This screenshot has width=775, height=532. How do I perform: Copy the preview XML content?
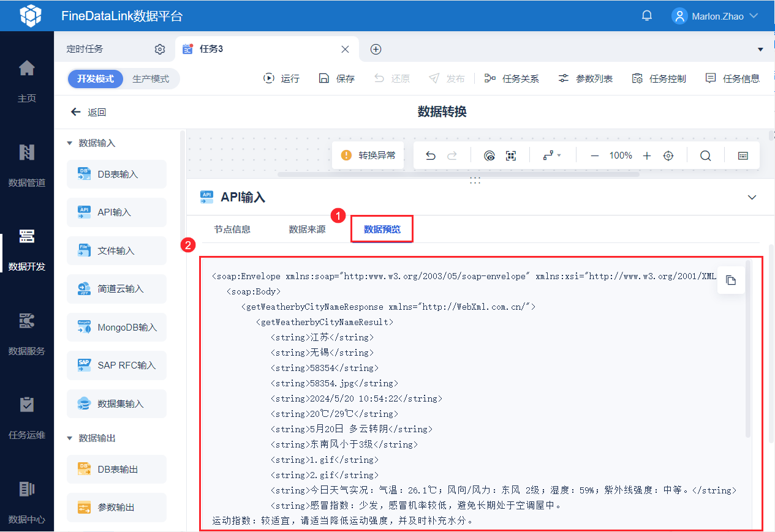click(x=731, y=280)
